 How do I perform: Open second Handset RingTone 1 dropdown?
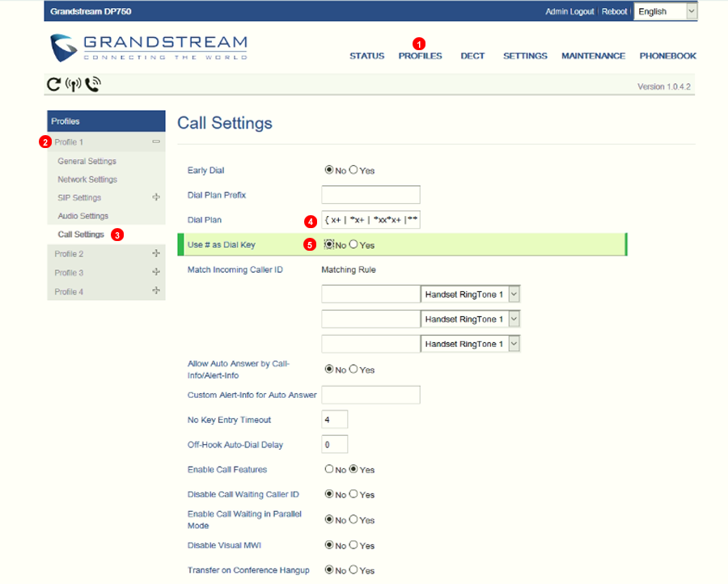click(x=470, y=319)
